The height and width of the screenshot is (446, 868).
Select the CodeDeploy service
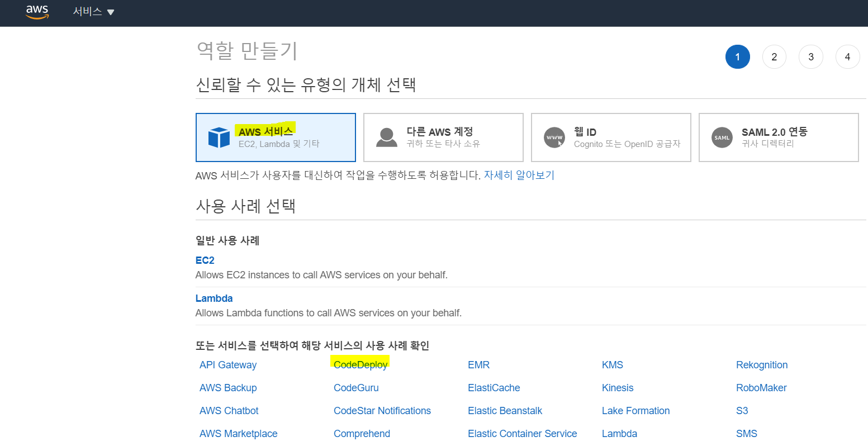click(x=361, y=365)
